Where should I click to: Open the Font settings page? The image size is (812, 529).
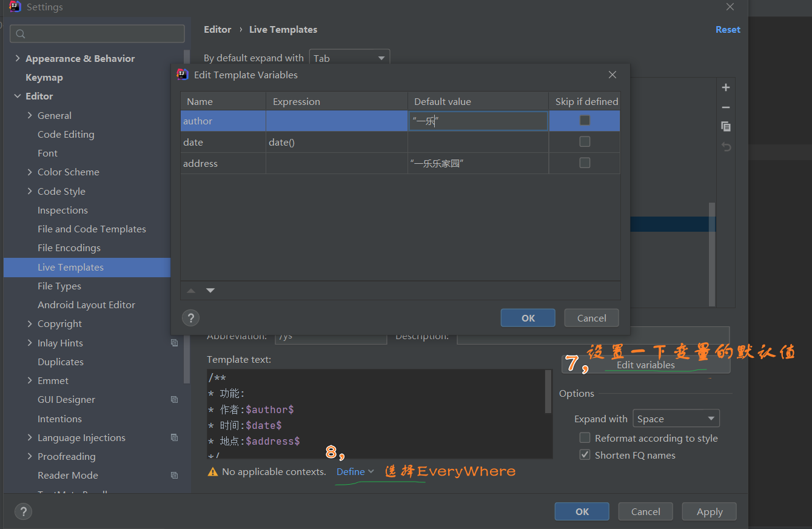(x=47, y=153)
